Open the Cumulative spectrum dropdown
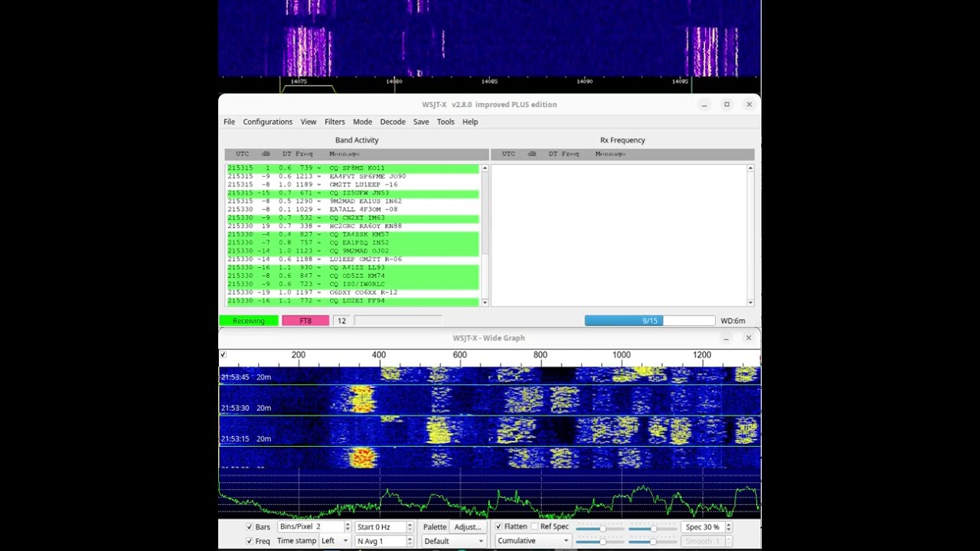This screenshot has height=551, width=980. click(x=533, y=541)
